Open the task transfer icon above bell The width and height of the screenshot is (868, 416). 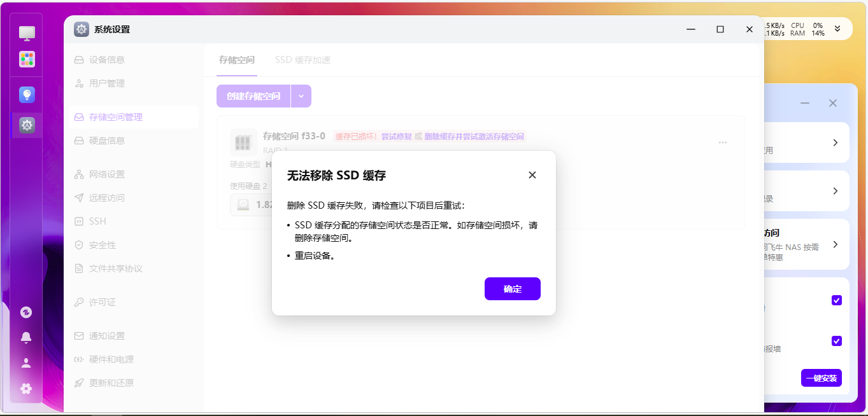[x=26, y=312]
